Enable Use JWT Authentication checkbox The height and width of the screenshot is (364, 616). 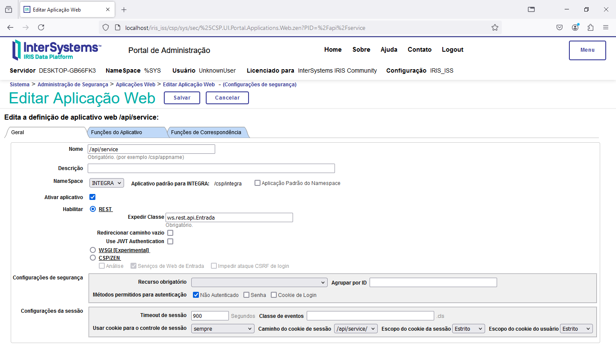170,241
